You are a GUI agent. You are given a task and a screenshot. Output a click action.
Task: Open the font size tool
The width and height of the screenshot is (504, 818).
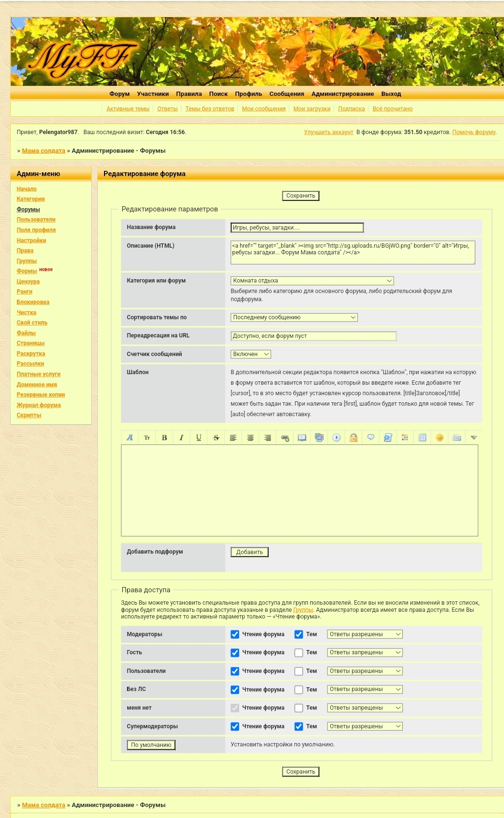click(147, 438)
